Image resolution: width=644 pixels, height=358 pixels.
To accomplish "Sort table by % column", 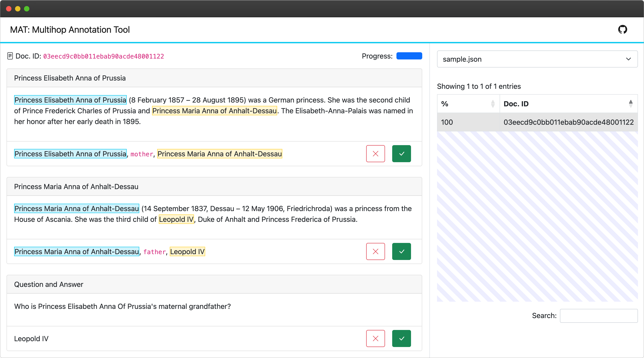I will pyautogui.click(x=468, y=104).
